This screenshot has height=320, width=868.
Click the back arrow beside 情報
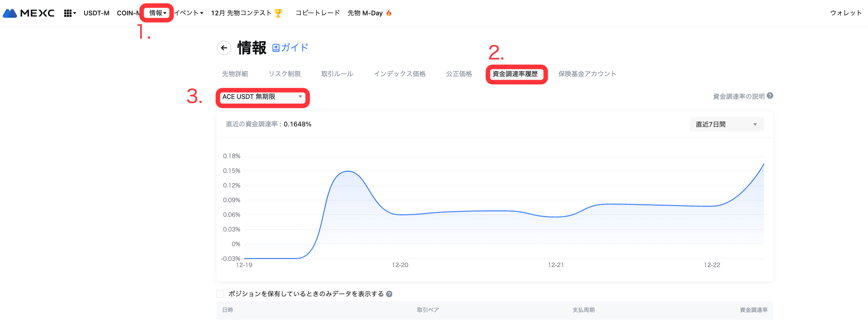coord(224,48)
